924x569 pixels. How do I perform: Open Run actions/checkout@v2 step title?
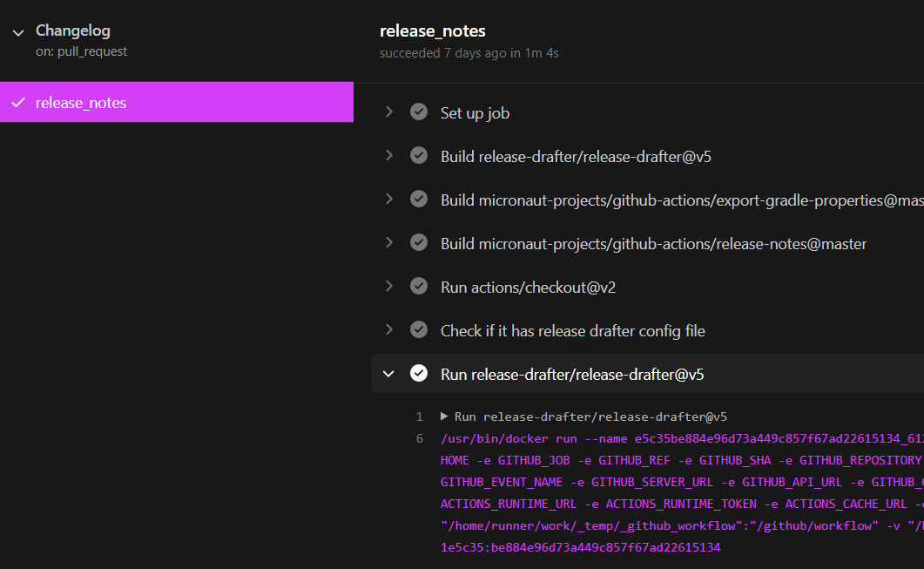528,288
